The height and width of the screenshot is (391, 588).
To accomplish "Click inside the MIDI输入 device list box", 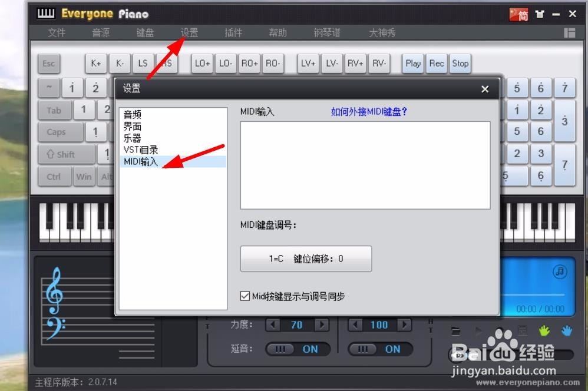I will [365, 165].
